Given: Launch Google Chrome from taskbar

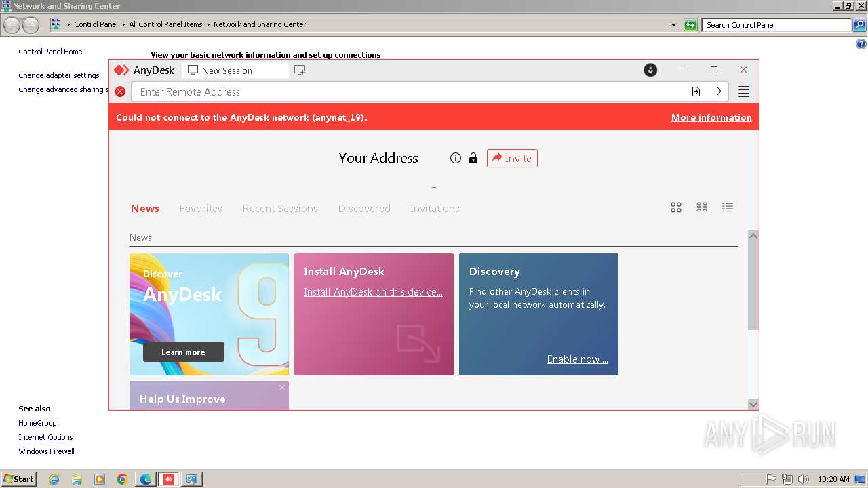Looking at the screenshot, I should (x=123, y=479).
